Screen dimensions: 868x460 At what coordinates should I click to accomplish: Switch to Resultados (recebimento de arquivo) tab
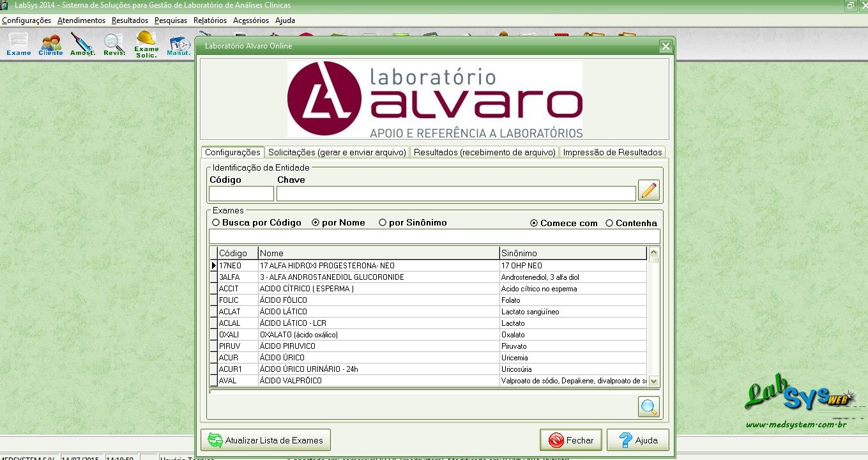[x=484, y=153]
